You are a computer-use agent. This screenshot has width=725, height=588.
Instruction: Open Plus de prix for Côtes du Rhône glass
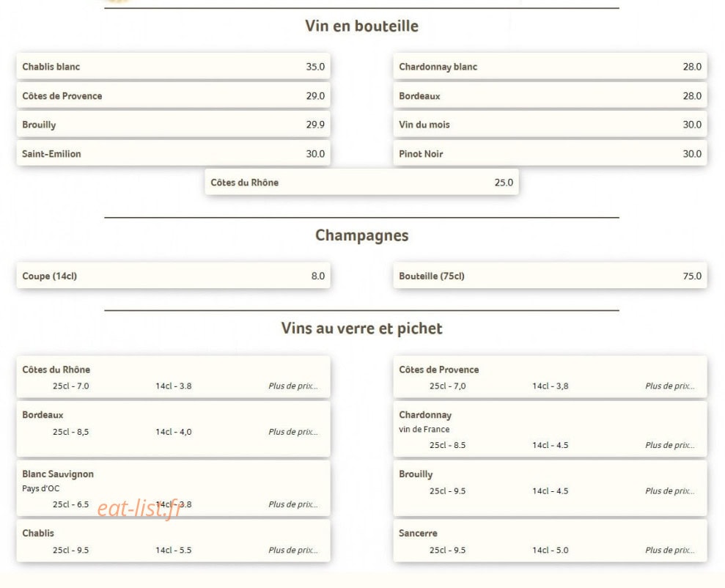click(x=293, y=386)
